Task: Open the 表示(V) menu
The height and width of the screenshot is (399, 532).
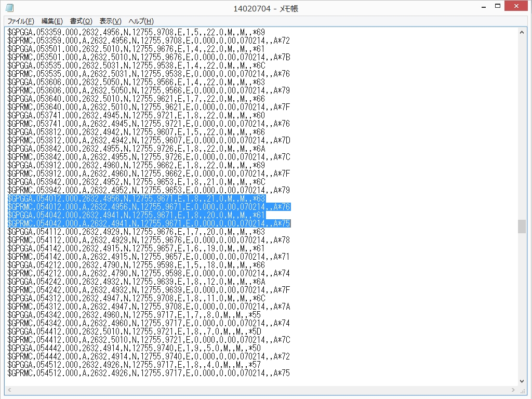Action: 110,21
